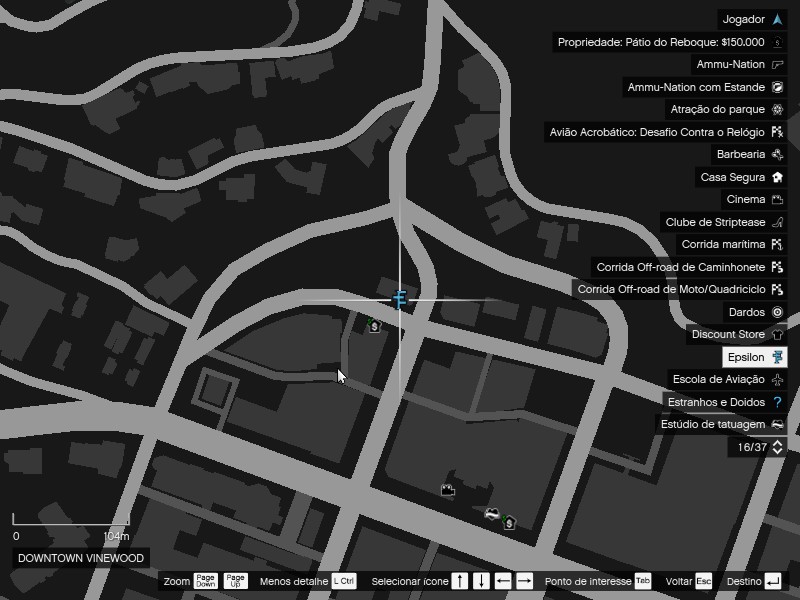Click the Atração do parque ferris wheel icon
This screenshot has height=600, width=800.
click(x=777, y=109)
